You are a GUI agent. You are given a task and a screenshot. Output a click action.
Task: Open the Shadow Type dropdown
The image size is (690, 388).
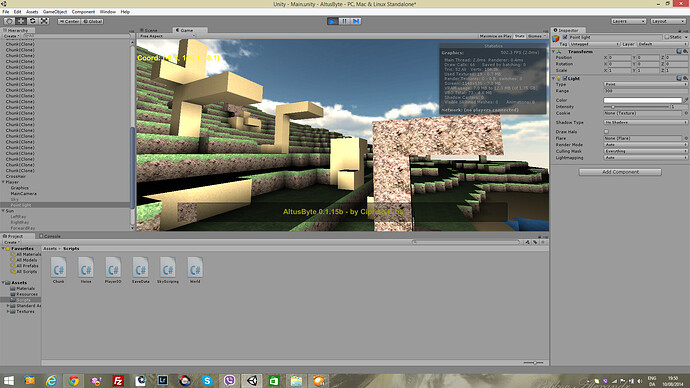pos(645,122)
